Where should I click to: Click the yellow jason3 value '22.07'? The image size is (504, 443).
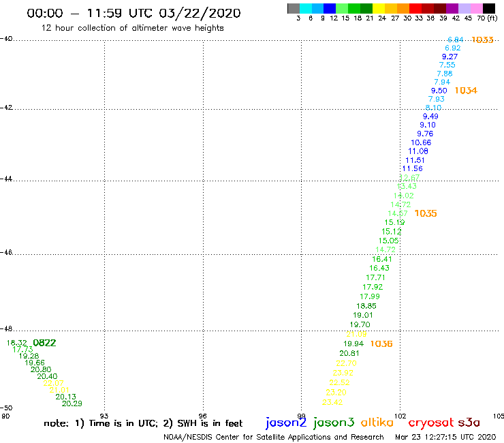click(53, 383)
